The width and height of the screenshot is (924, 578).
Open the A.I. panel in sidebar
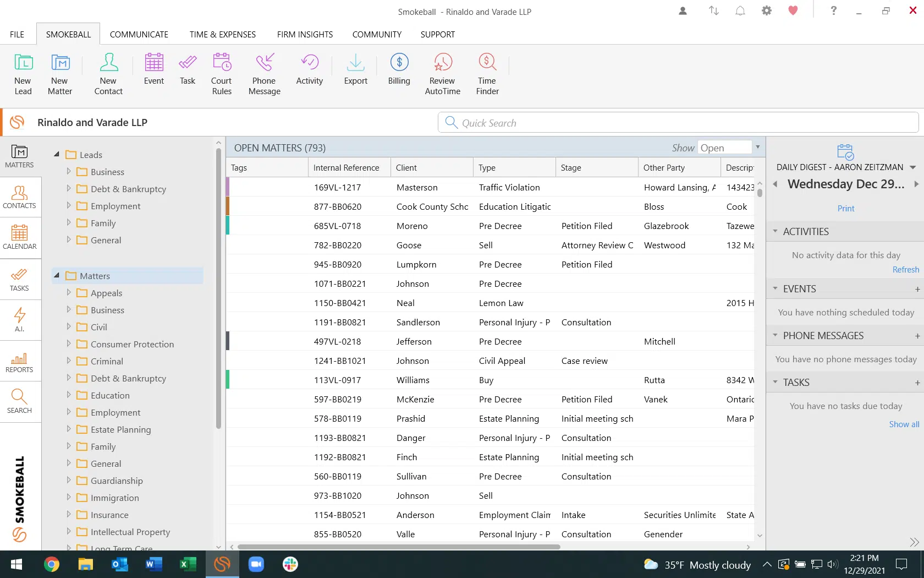tap(19, 320)
